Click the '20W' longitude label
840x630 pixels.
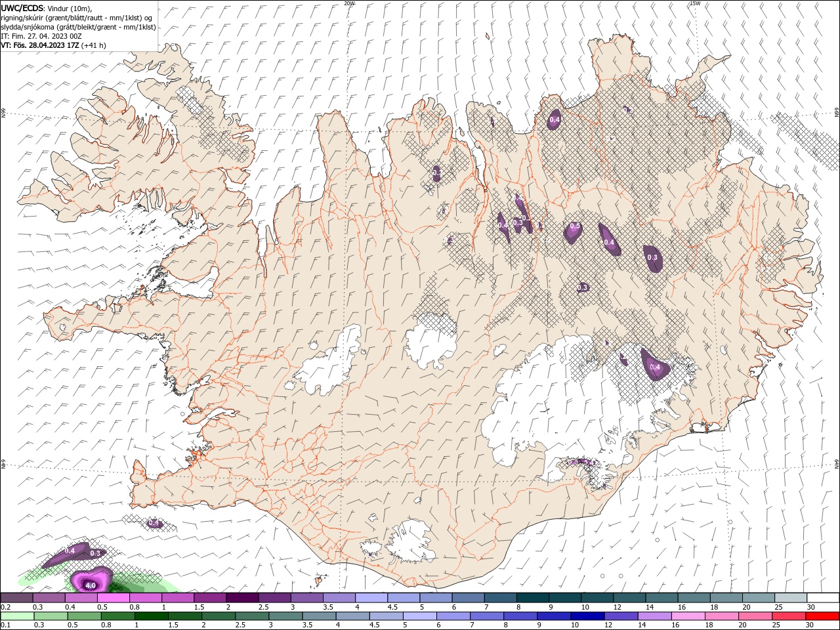349,3
